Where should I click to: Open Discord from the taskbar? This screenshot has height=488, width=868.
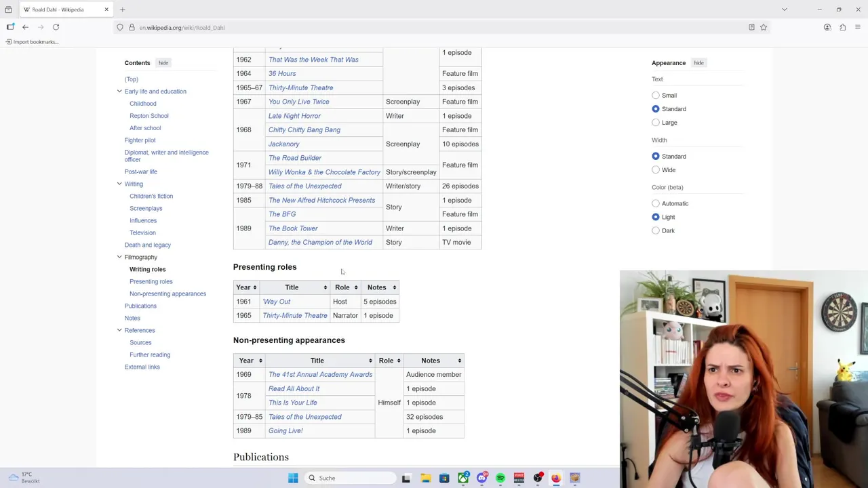482,478
